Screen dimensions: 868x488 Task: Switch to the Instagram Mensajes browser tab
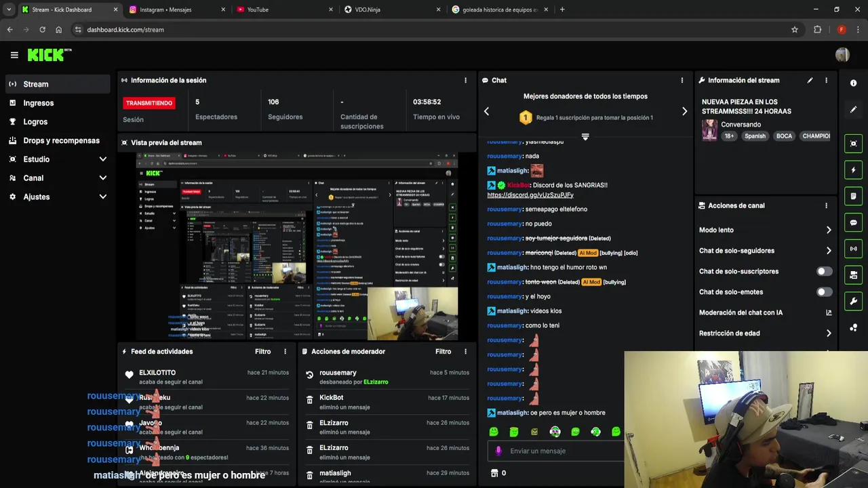click(x=176, y=9)
